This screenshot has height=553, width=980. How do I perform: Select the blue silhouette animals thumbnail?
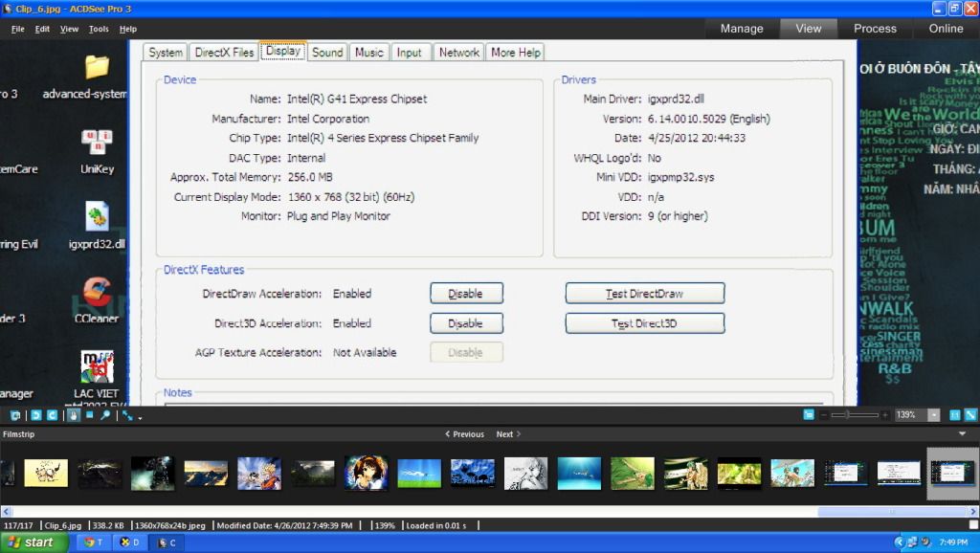(473, 473)
